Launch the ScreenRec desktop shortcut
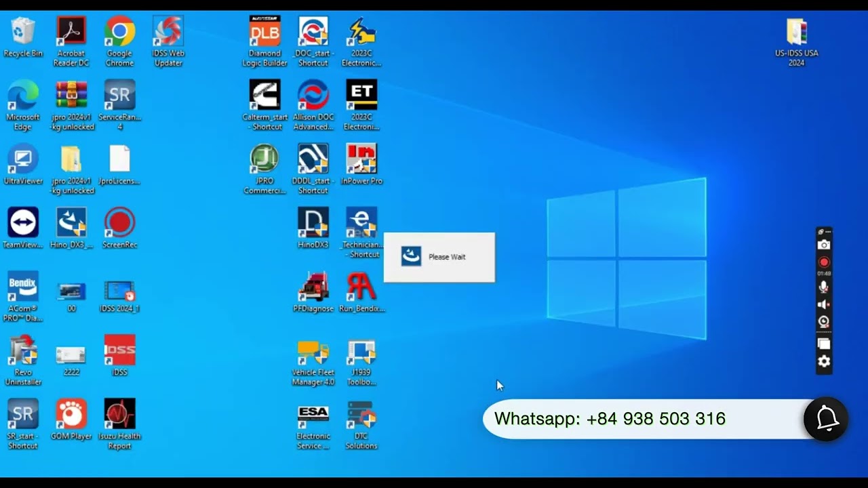 point(119,229)
